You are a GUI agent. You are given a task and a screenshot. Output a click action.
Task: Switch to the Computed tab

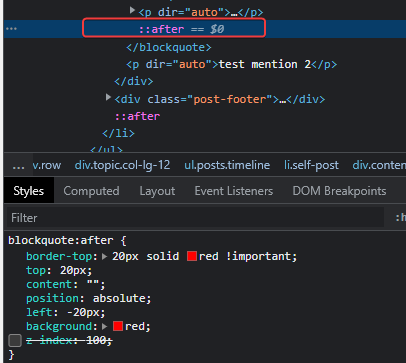pyautogui.click(x=91, y=191)
